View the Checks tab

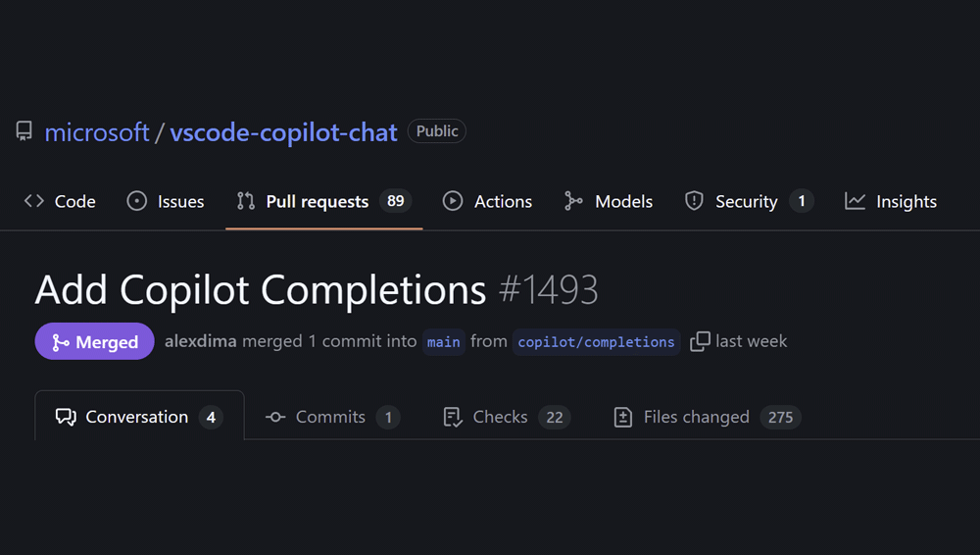click(500, 417)
